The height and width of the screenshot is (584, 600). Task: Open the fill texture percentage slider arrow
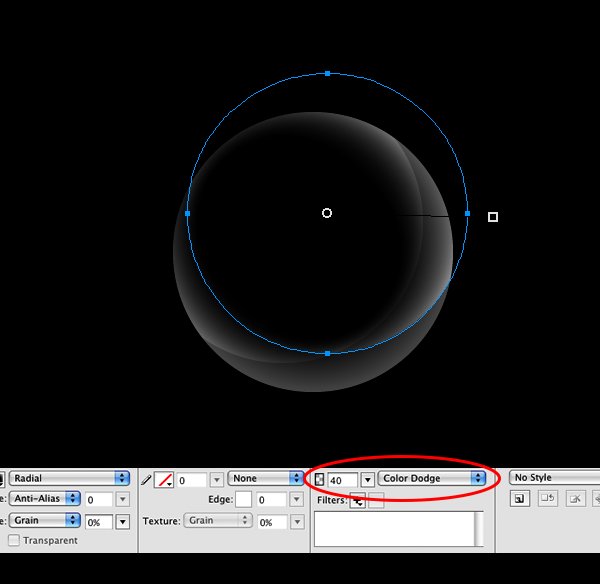click(122, 522)
